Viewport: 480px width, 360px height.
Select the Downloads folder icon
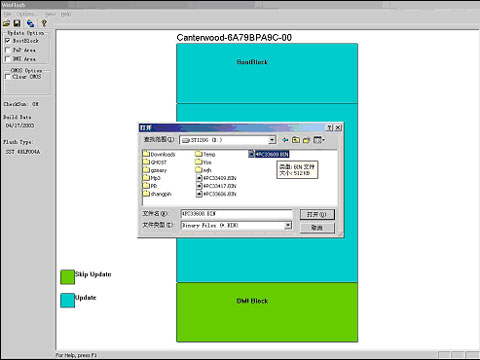click(146, 154)
